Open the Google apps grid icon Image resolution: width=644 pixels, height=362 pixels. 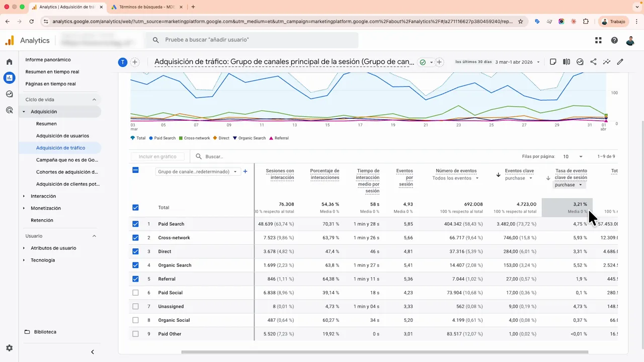click(598, 40)
